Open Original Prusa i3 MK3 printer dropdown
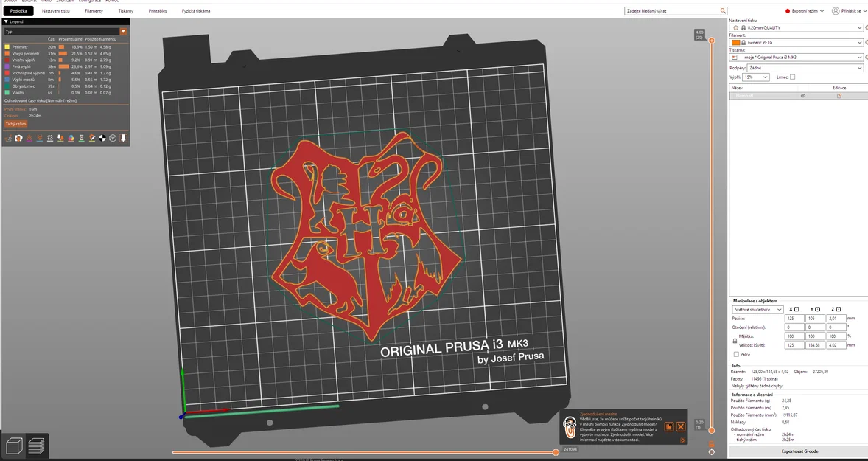 click(796, 57)
